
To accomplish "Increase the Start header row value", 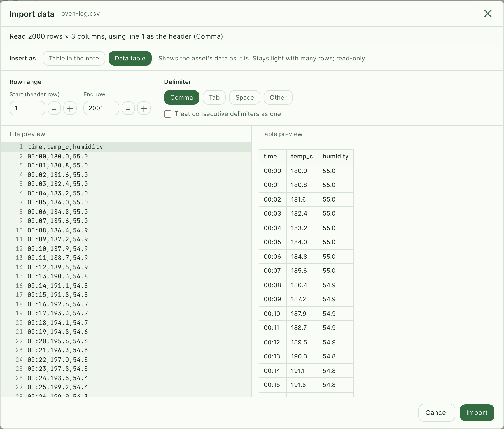I will point(70,108).
